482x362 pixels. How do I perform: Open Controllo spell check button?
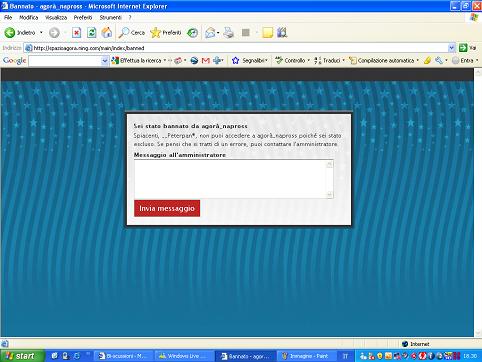290,61
